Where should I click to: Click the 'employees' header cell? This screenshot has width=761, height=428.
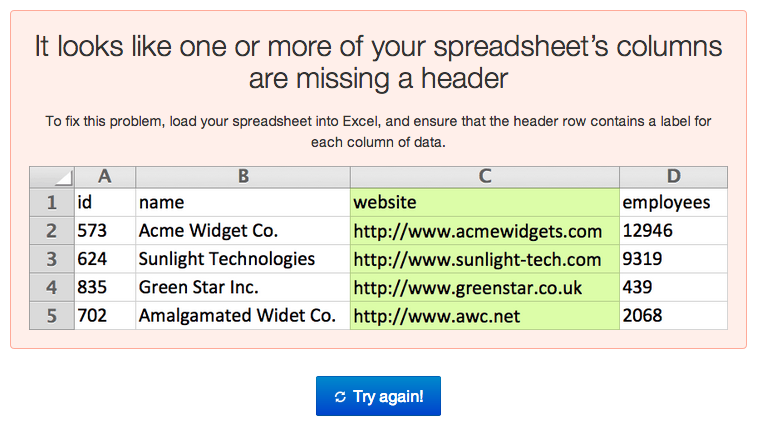pos(674,202)
